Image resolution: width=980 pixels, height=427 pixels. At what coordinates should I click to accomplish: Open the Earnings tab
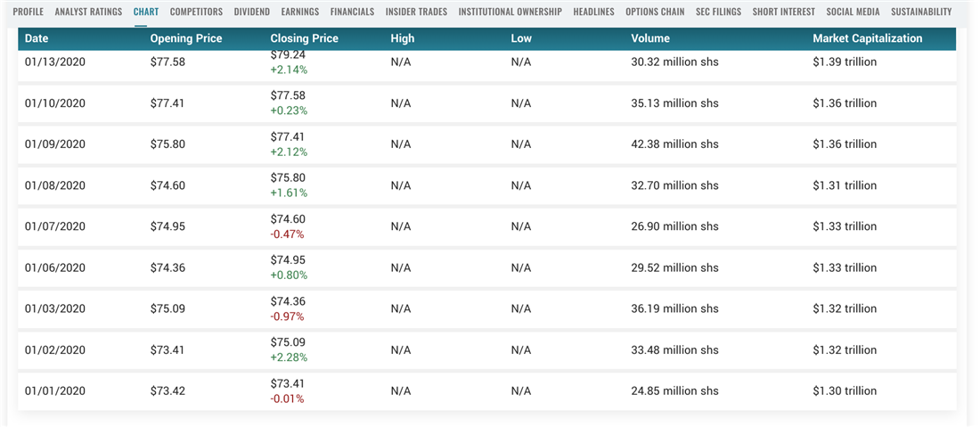click(299, 12)
